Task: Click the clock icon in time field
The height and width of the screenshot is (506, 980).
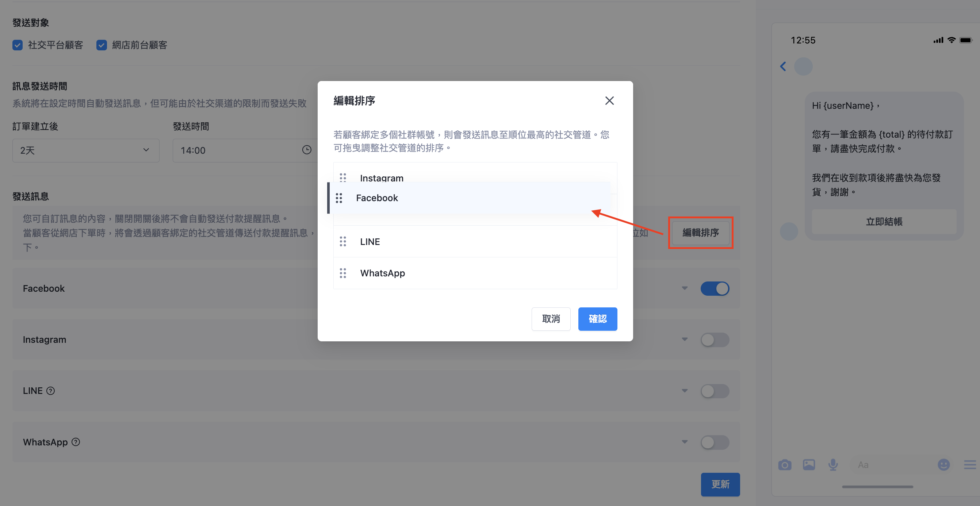Action: tap(307, 150)
